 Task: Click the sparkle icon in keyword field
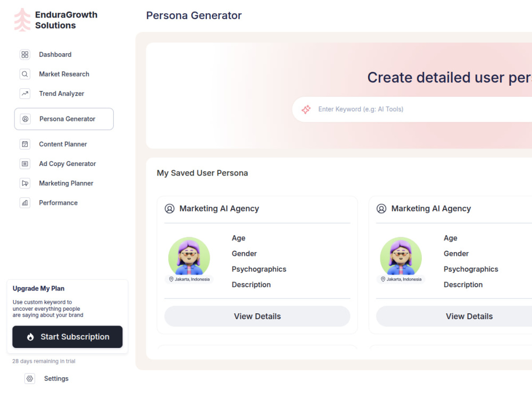(x=306, y=109)
